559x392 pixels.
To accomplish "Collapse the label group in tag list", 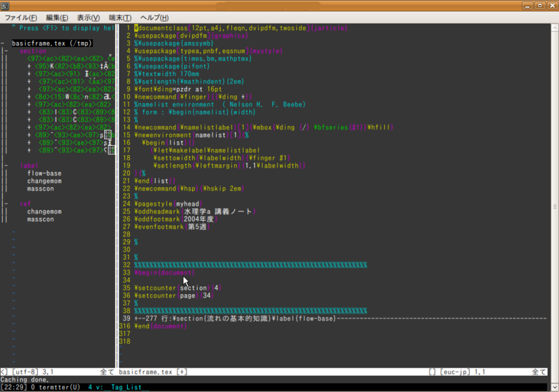I will (x=6, y=166).
